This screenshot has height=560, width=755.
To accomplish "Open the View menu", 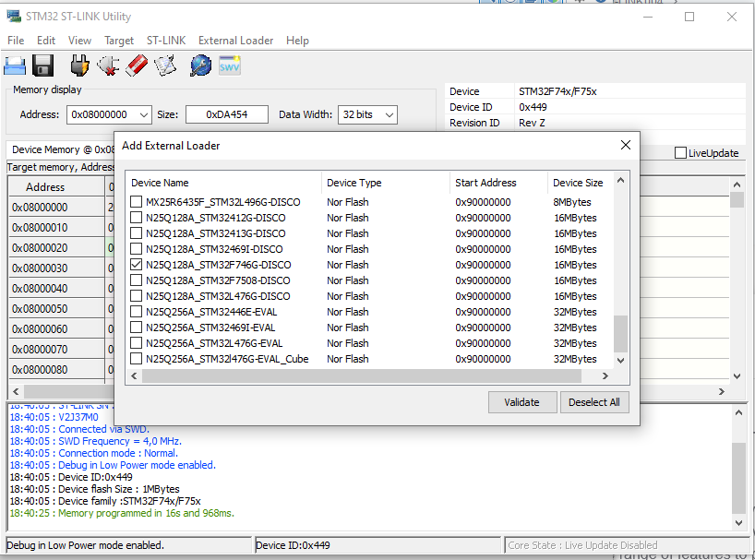I will coord(79,41).
